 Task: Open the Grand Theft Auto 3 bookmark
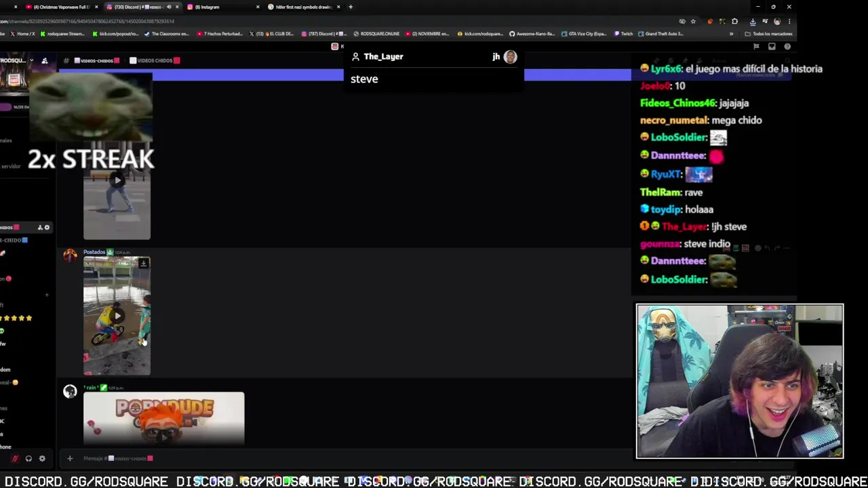click(660, 33)
